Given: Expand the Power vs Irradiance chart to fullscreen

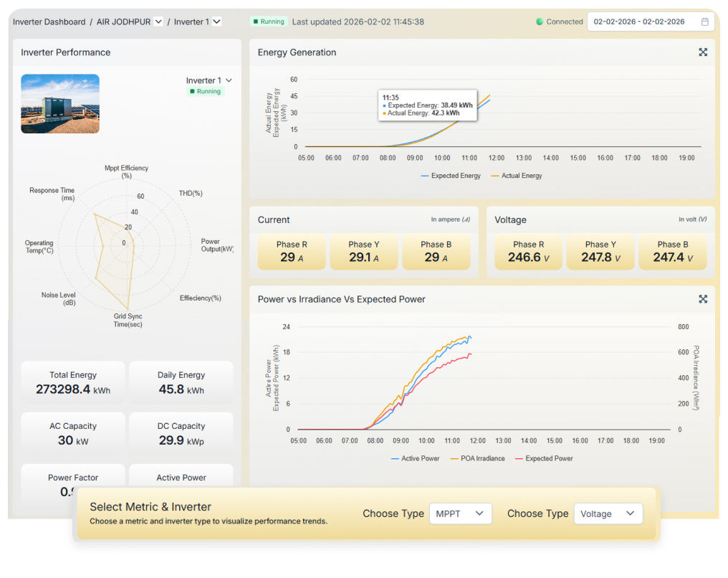Looking at the screenshot, I should click(x=703, y=299).
